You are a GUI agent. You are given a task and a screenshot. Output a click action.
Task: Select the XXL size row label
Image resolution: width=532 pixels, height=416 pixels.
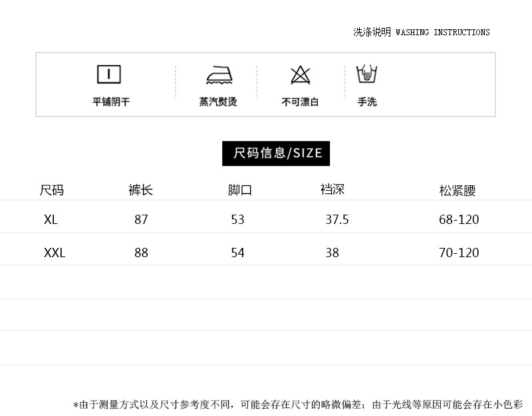click(55, 253)
